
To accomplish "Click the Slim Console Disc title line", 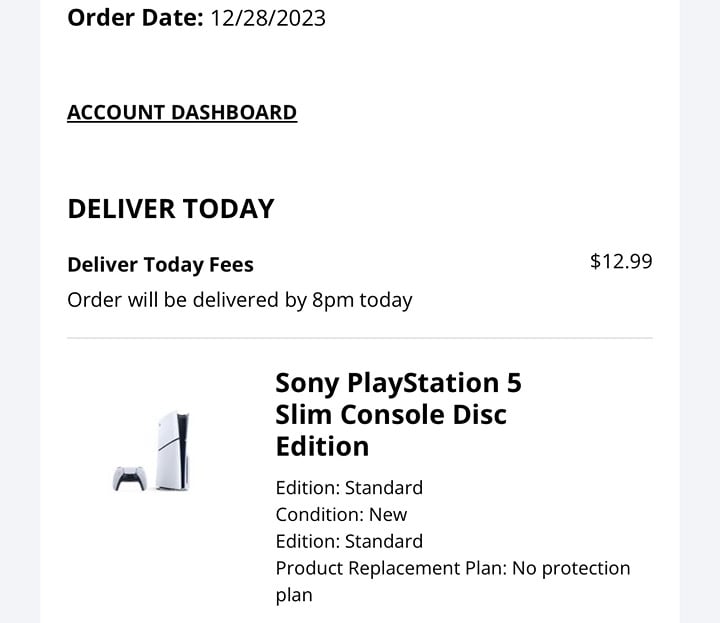I will click(x=390, y=414).
